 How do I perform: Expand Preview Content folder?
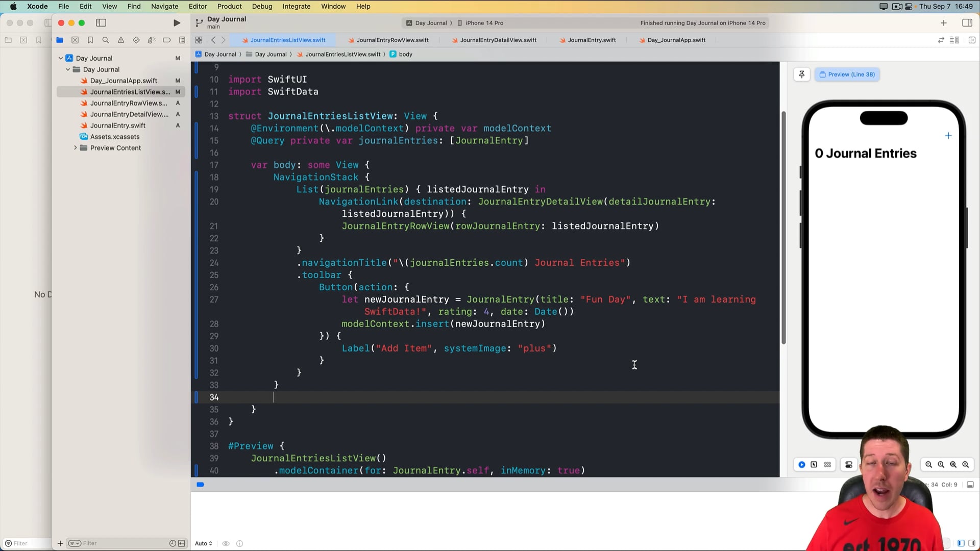(x=76, y=148)
